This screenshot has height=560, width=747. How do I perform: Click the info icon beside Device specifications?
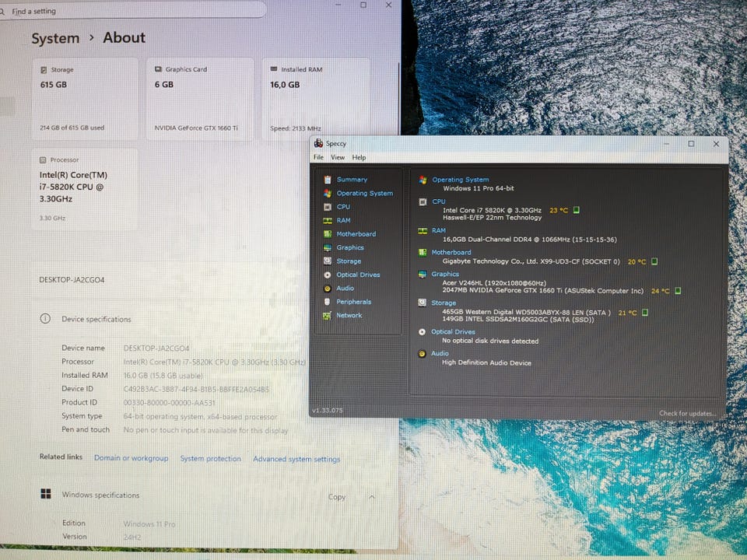point(45,319)
